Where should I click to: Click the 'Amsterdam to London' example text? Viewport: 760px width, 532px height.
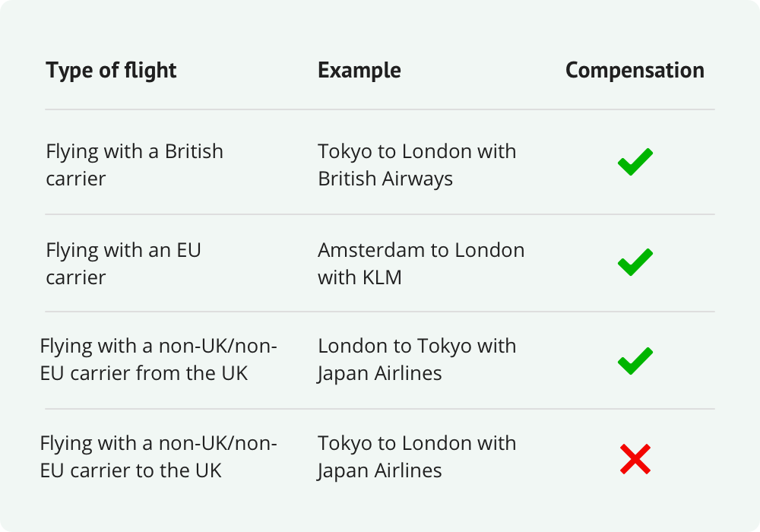tap(421, 251)
